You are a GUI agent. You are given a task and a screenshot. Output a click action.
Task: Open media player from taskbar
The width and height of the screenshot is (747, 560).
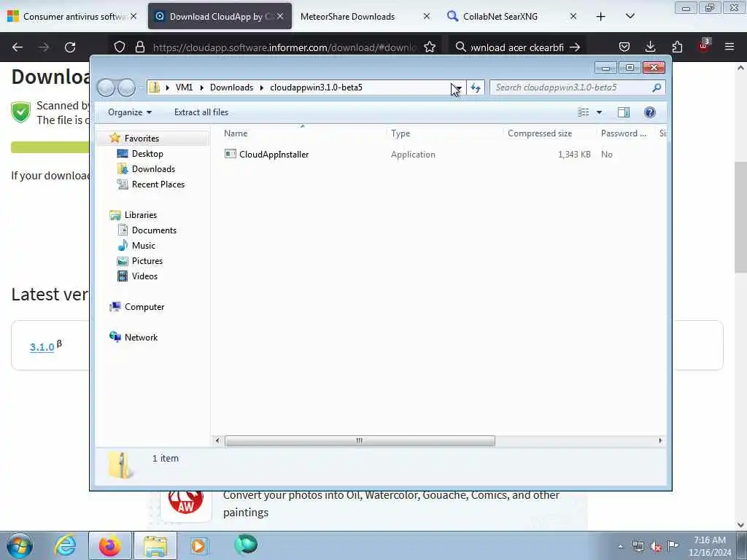tap(199, 545)
